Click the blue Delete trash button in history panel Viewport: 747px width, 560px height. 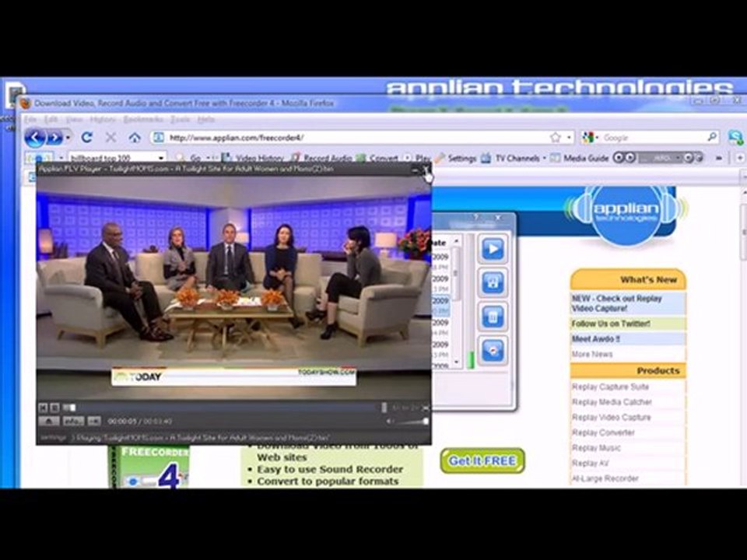[x=493, y=317]
